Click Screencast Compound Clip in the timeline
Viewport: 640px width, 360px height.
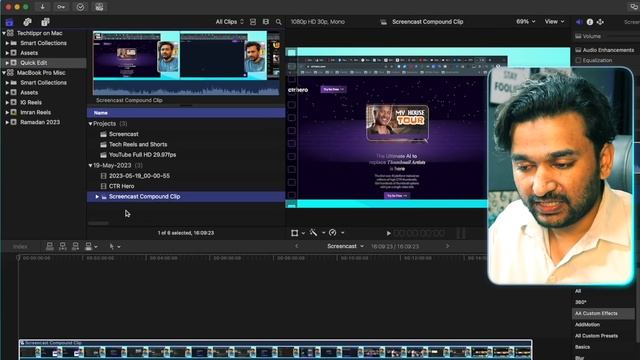click(275, 349)
